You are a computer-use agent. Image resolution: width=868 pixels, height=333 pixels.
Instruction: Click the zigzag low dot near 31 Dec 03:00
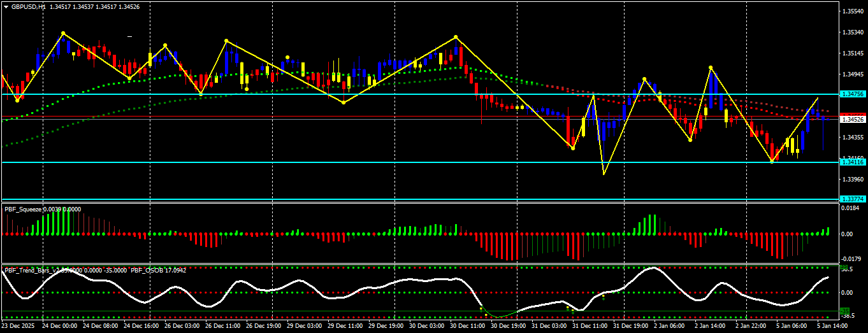573,148
